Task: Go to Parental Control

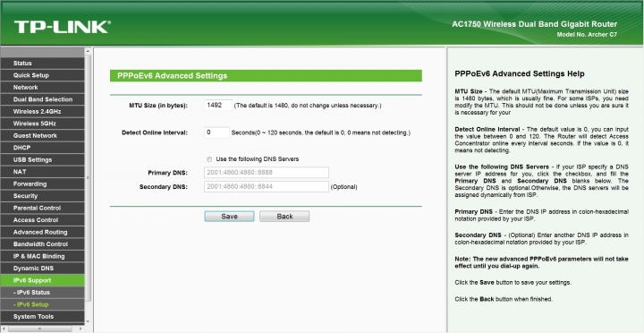Action: click(x=42, y=208)
